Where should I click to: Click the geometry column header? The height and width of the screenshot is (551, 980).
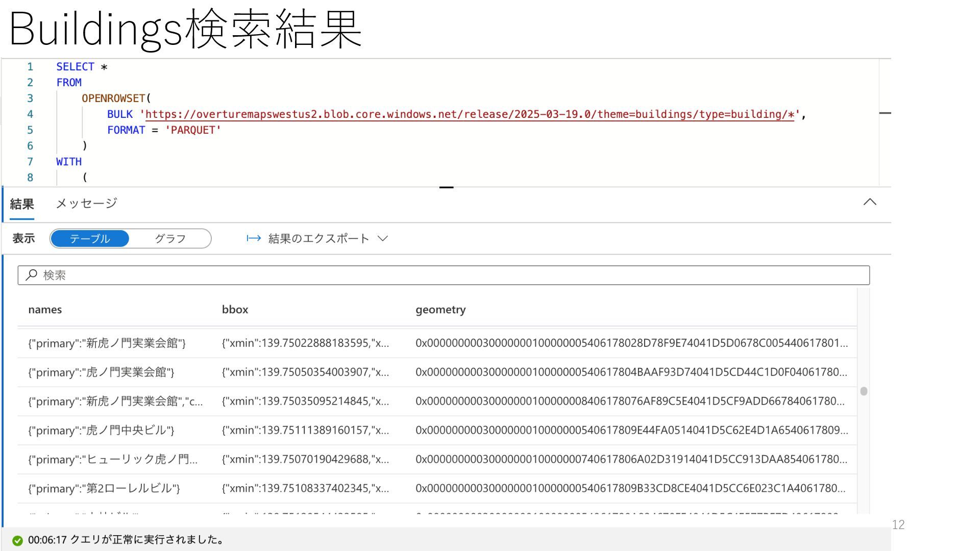coord(440,310)
